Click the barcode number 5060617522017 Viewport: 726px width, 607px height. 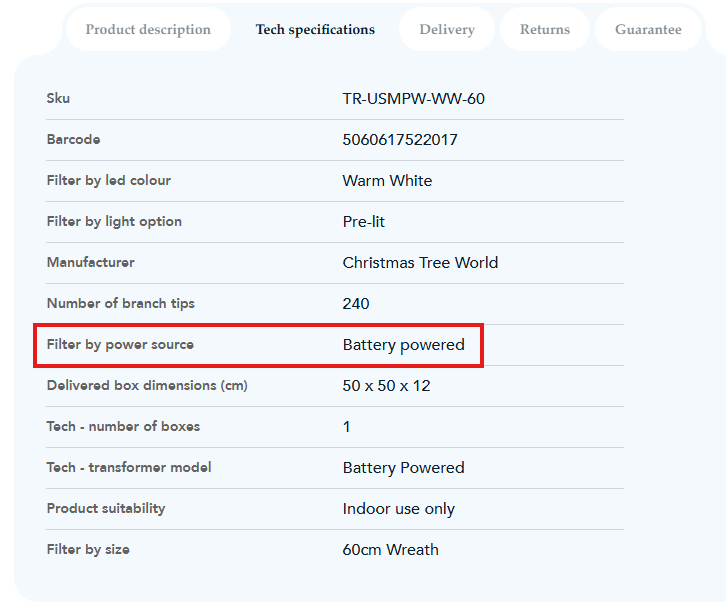point(400,139)
